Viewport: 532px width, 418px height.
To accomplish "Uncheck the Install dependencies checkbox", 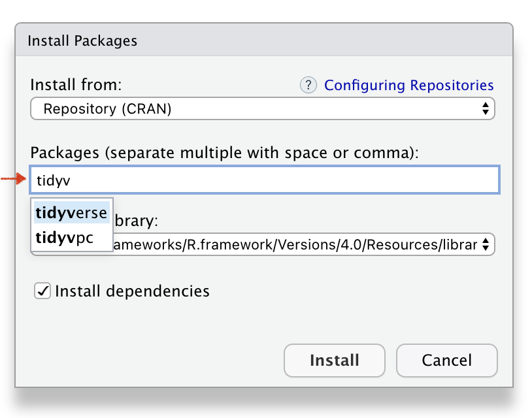I will (42, 291).
